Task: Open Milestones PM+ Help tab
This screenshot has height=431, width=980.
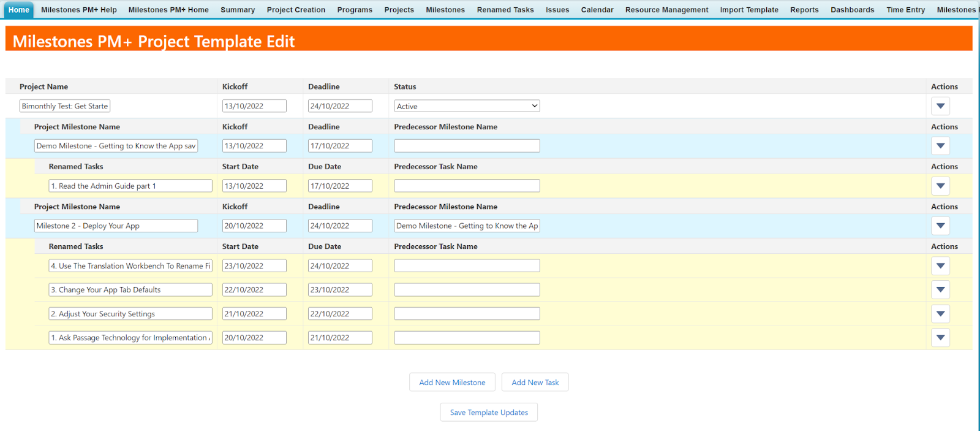Action: 79,10
